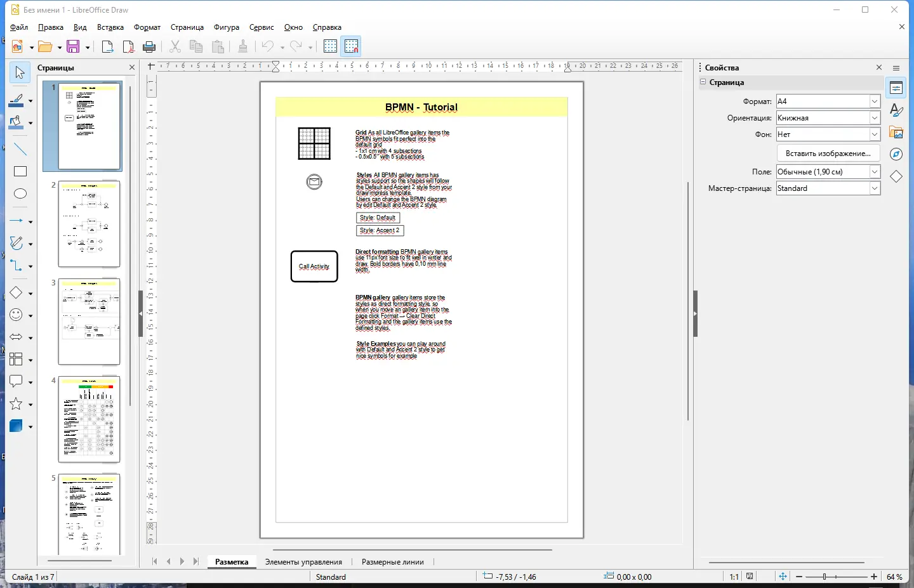The width and height of the screenshot is (914, 588).
Task: Click the Copy icon
Action: [196, 46]
